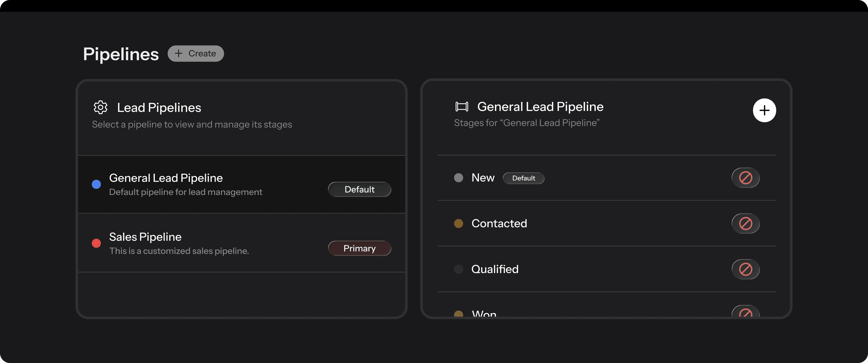Click the blue dot next to General Lead Pipeline
868x363 pixels.
point(96,184)
